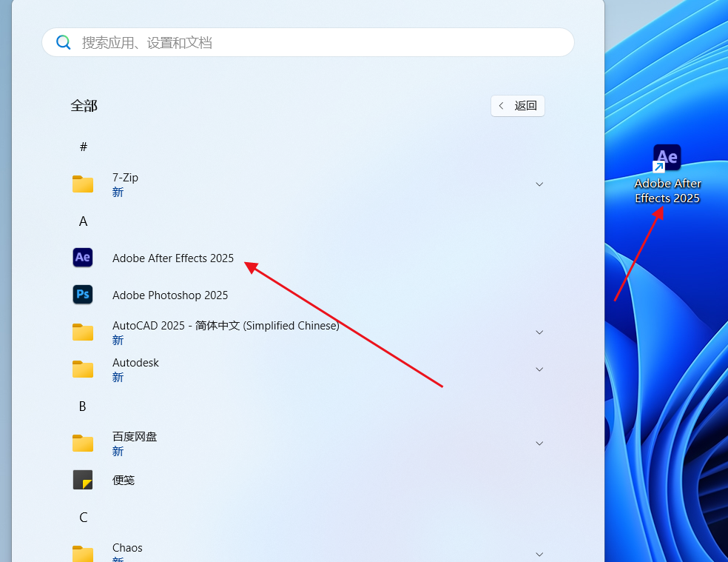The image size is (728, 562).
Task: Click the Chaos folder name
Action: pyautogui.click(x=127, y=548)
